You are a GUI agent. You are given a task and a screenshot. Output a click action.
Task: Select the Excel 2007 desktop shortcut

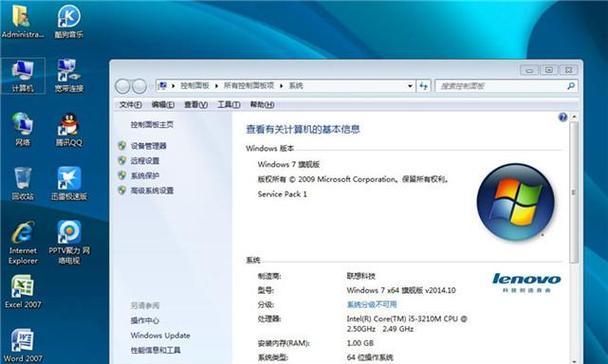(22, 292)
